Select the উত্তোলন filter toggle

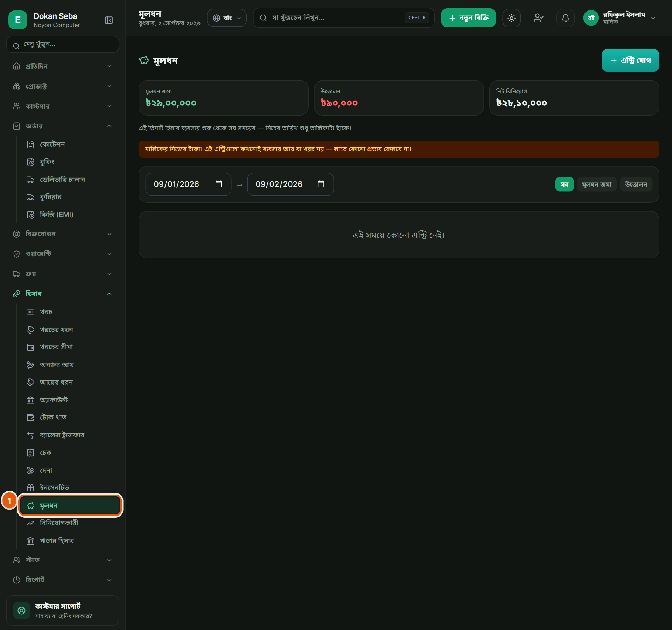pos(636,184)
